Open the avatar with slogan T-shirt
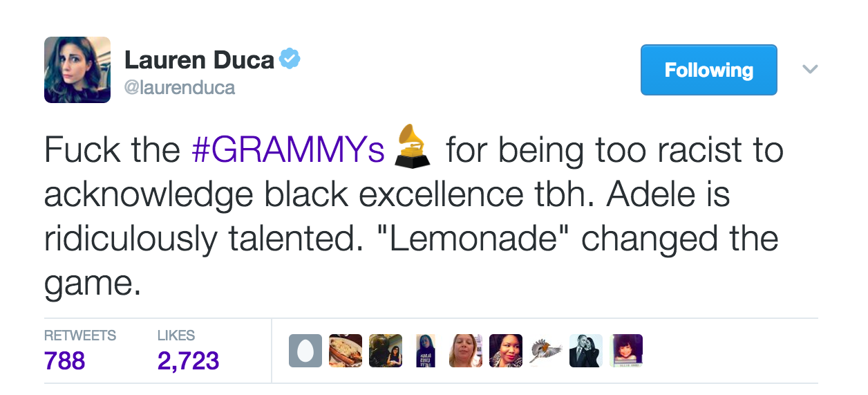The width and height of the screenshot is (868, 395). click(x=426, y=351)
